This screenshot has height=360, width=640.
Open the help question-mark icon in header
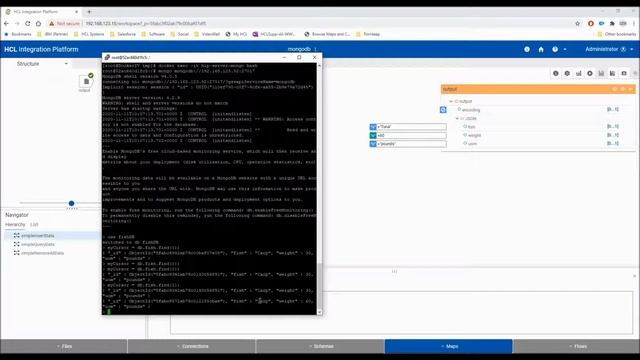click(555, 49)
